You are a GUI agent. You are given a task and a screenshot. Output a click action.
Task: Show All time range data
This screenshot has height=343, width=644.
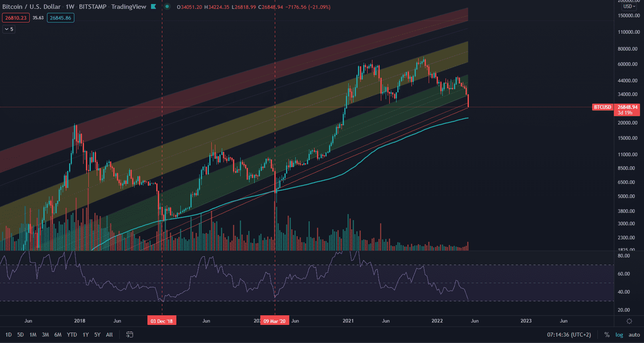pos(109,335)
